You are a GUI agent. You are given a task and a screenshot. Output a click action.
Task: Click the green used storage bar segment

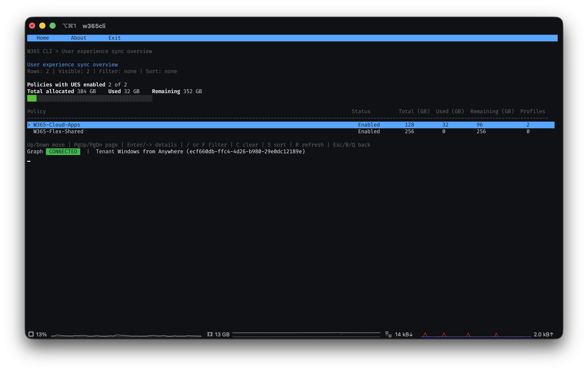coord(32,98)
